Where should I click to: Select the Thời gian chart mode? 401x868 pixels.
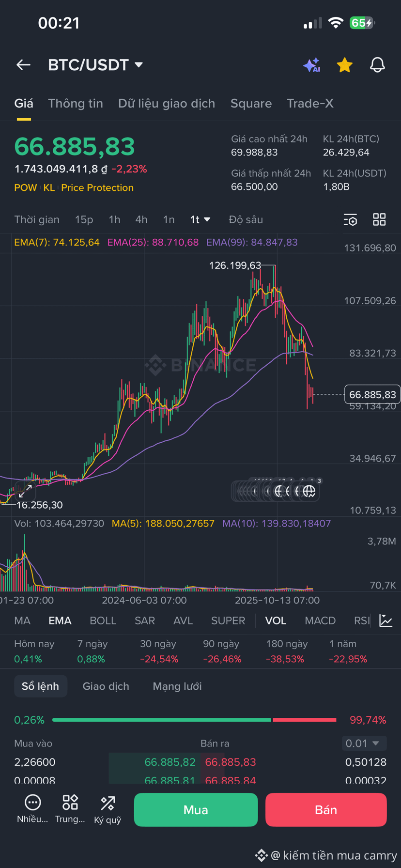[x=37, y=219]
